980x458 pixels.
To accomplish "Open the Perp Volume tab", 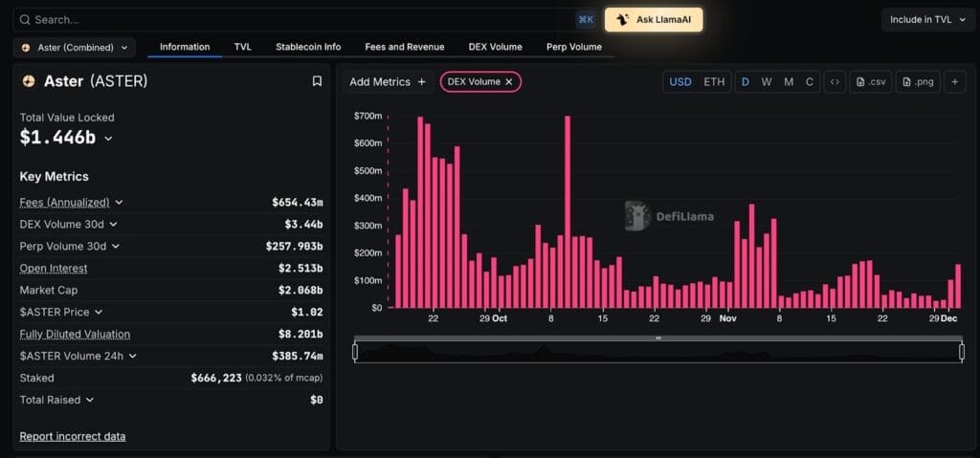I will [x=573, y=47].
